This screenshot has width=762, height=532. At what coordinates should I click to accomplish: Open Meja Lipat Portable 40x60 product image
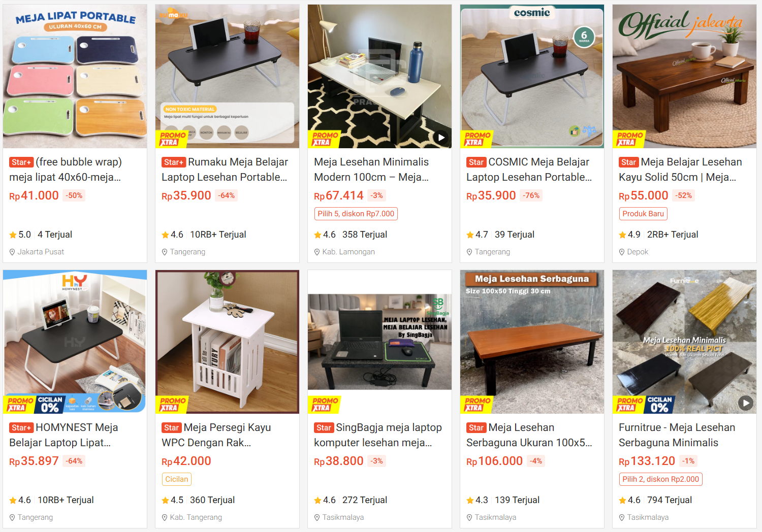click(75, 76)
